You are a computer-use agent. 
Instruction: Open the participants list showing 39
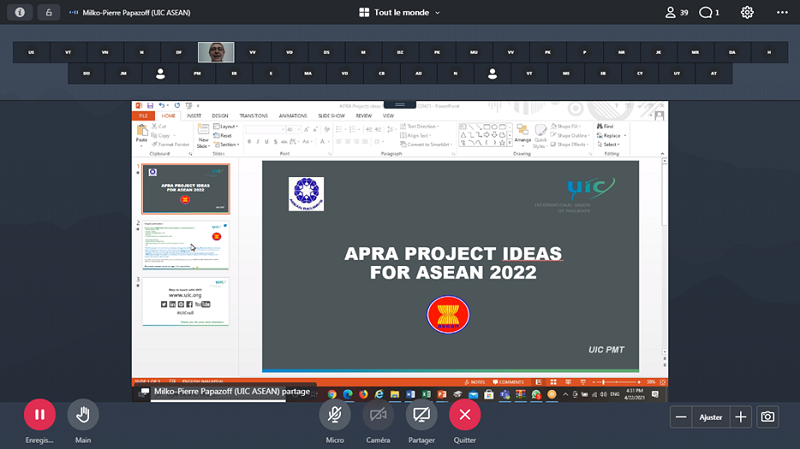676,12
